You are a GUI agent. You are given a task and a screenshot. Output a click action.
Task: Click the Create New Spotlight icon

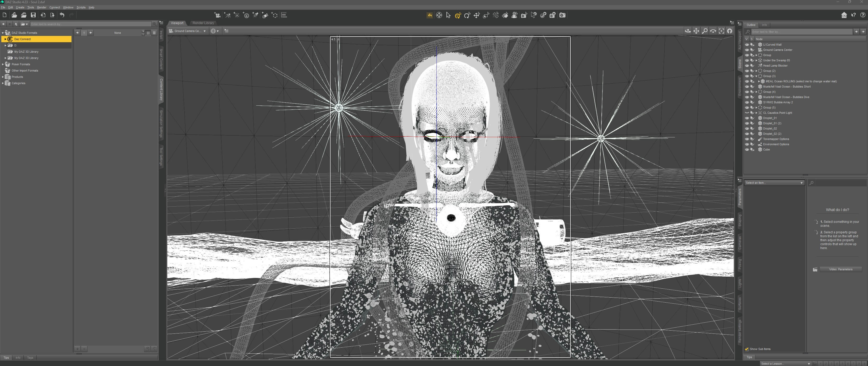(256, 15)
